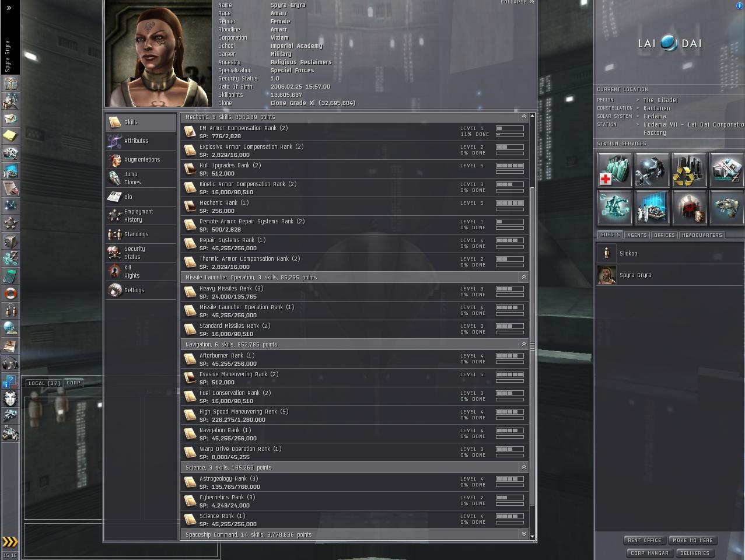Select the Heavy Missiles Rank (3) skill
Viewport: 745px width, 560px height.
[354, 292]
